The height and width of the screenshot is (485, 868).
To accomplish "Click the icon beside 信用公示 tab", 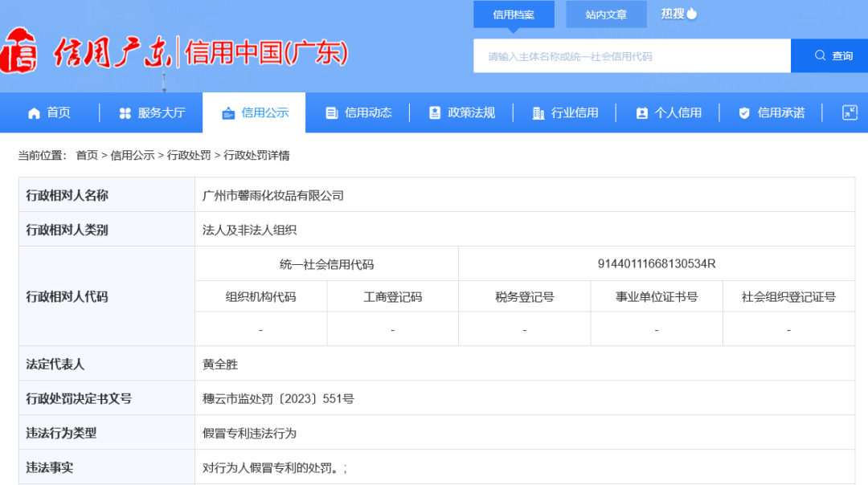I will coord(228,112).
